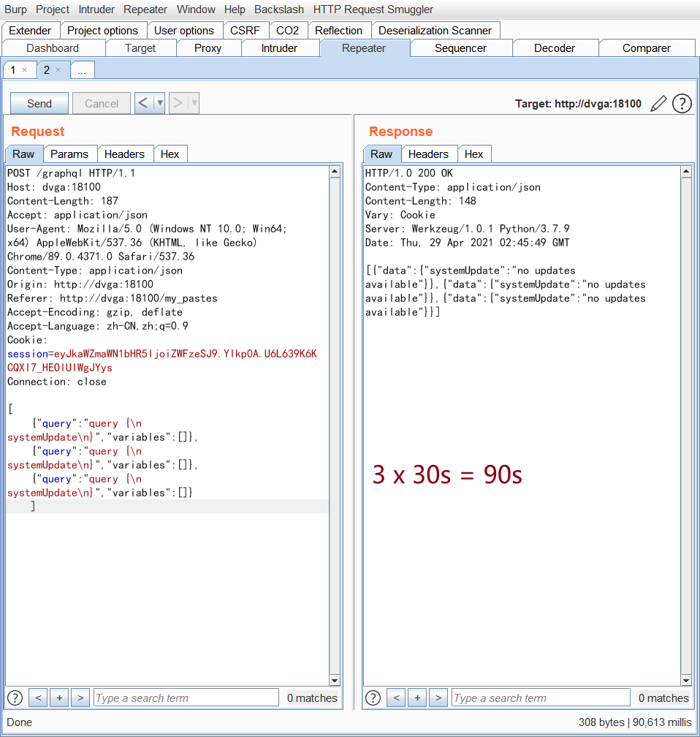
Task: Open history dropdown next to forward arrow
Action: coord(194,103)
